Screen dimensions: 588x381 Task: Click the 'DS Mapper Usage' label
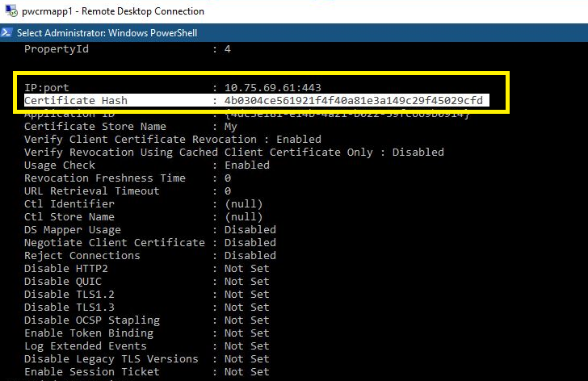click(73, 230)
